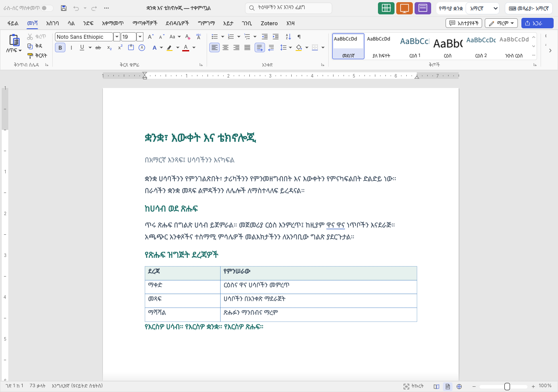
Task: Toggle strikethrough formatting
Action: pyautogui.click(x=98, y=47)
